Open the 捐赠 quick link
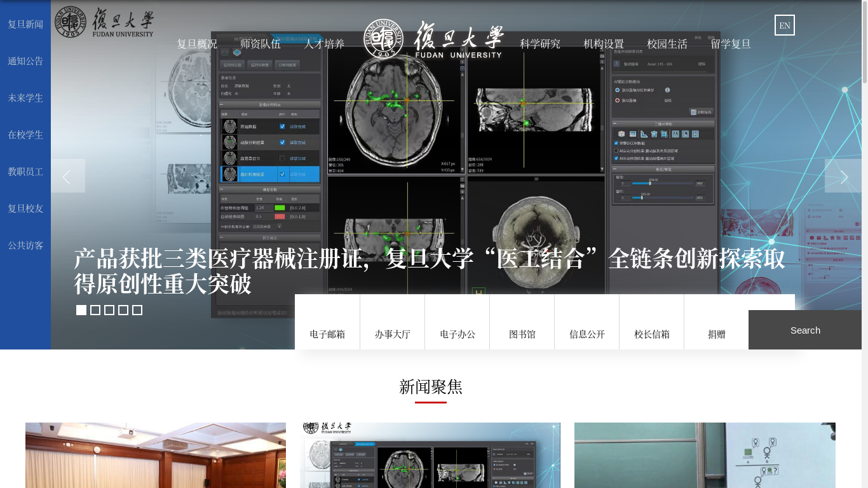This screenshot has height=488, width=868. [x=717, y=322]
